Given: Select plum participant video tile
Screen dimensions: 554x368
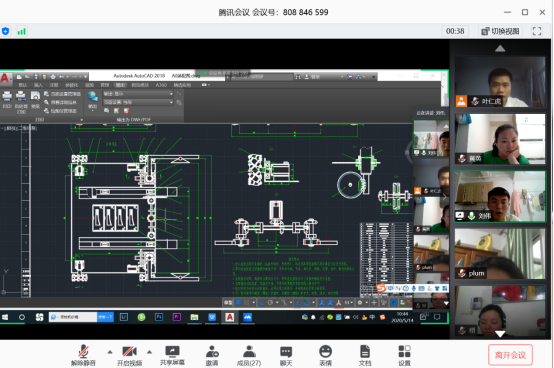Looking at the screenshot, I should click(x=500, y=254).
